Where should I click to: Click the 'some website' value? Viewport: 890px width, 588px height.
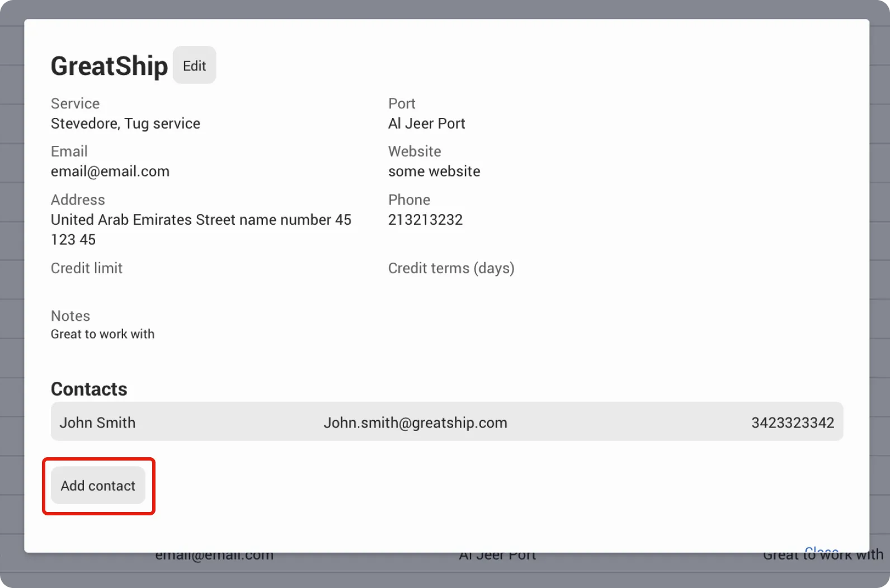pyautogui.click(x=434, y=172)
